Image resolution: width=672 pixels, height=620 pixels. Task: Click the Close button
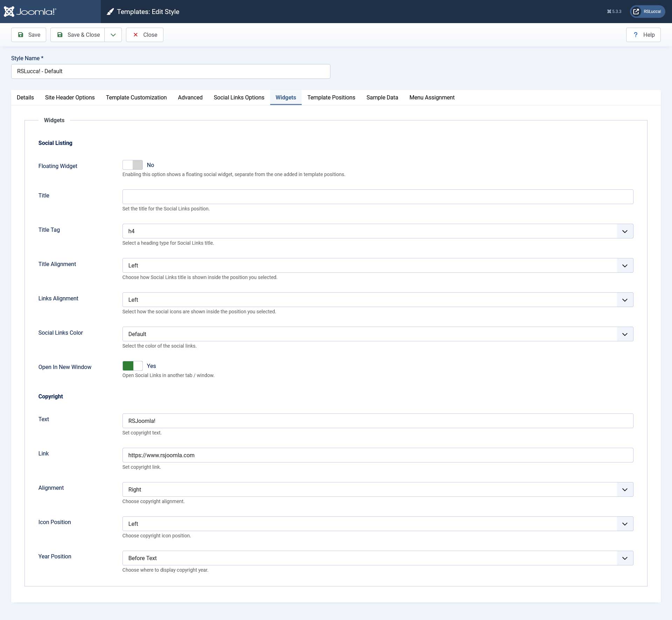pyautogui.click(x=145, y=35)
